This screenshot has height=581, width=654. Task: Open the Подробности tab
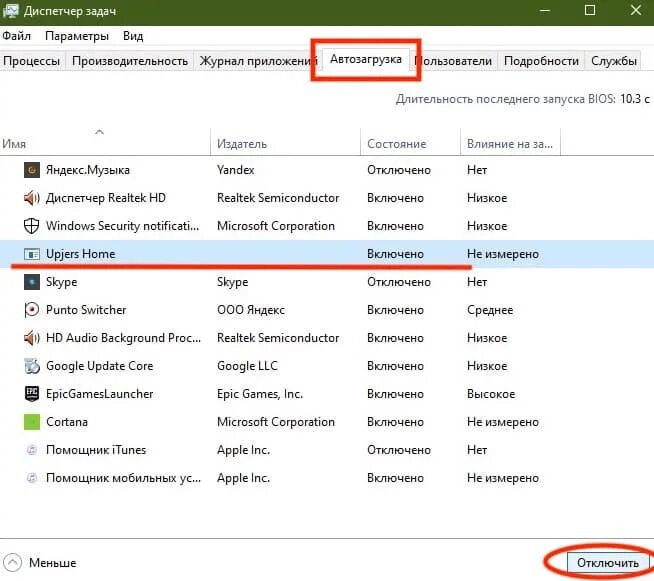click(x=541, y=61)
